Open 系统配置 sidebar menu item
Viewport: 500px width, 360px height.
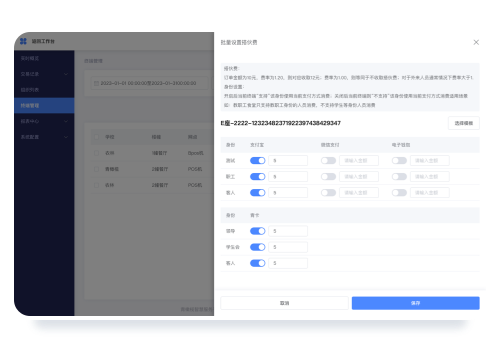pyautogui.click(x=44, y=137)
